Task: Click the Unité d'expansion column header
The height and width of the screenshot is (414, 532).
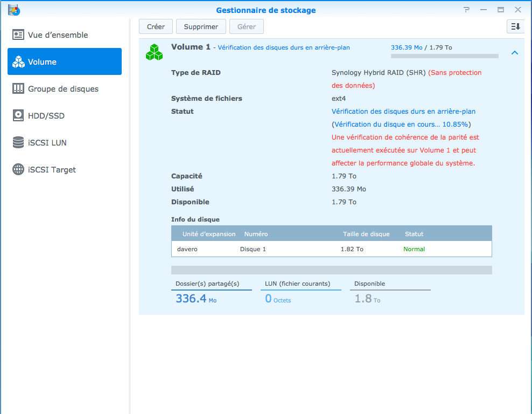Action: [209, 234]
